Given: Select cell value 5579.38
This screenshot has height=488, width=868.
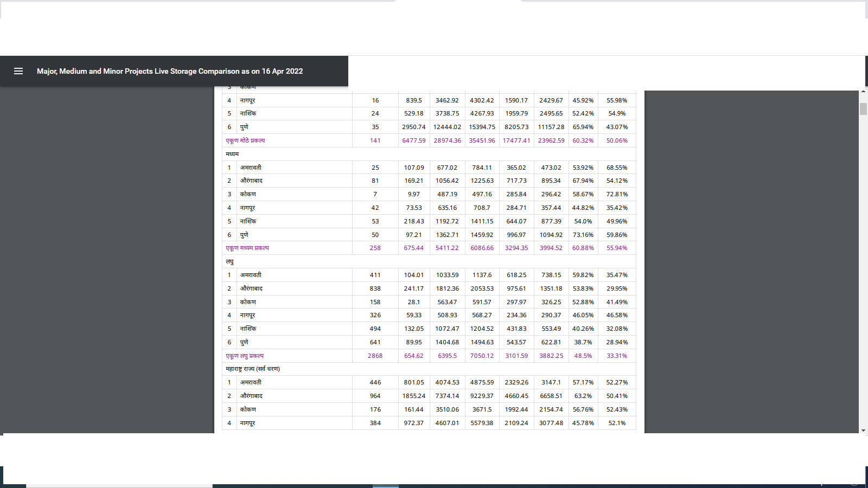Looking at the screenshot, I should coord(482,423).
